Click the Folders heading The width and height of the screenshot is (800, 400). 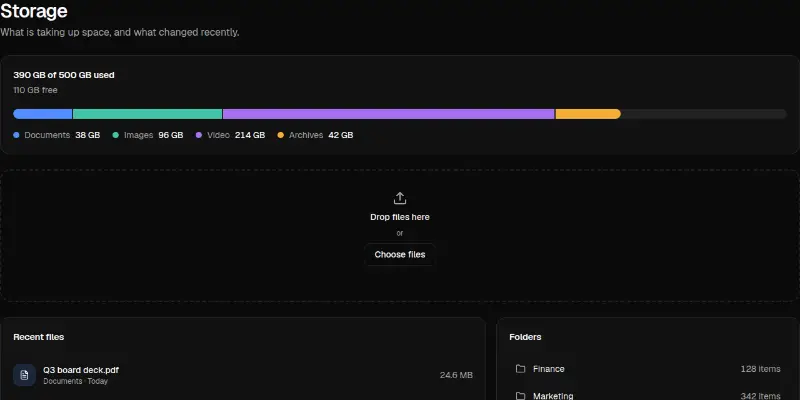(525, 337)
